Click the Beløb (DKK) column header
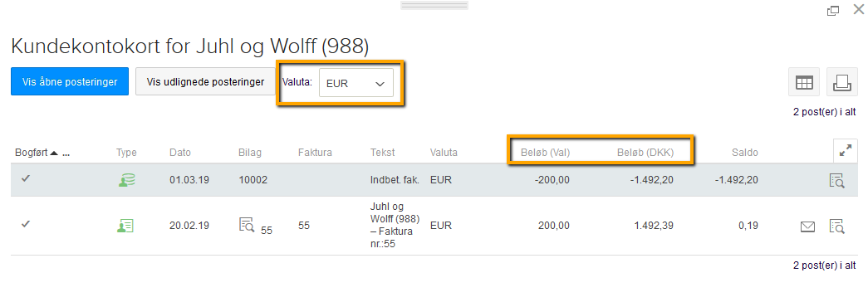 point(645,153)
